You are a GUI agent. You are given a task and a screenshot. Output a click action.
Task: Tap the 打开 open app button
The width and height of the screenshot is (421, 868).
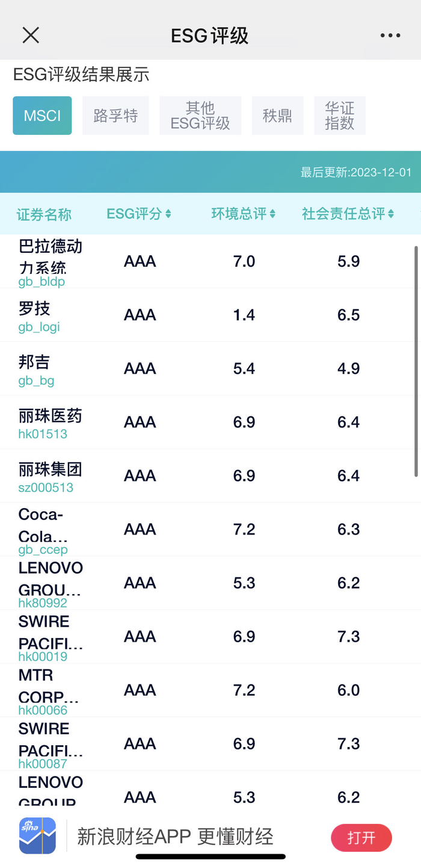361,837
